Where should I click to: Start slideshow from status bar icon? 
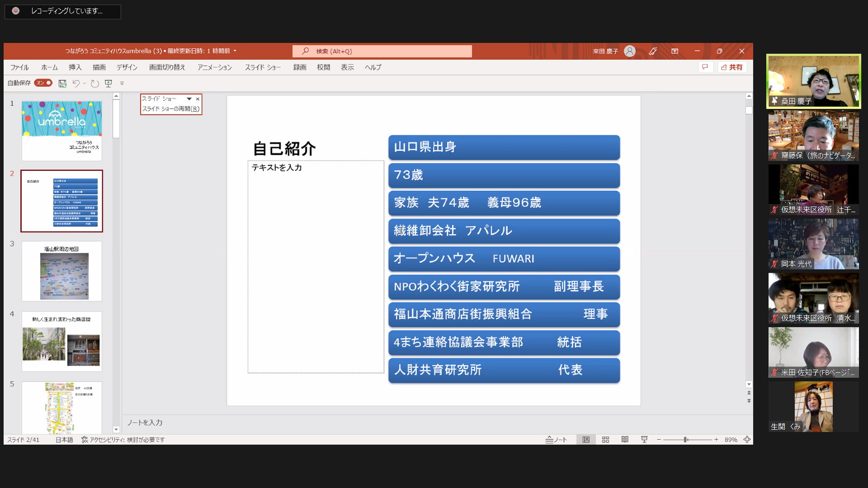[644, 440]
